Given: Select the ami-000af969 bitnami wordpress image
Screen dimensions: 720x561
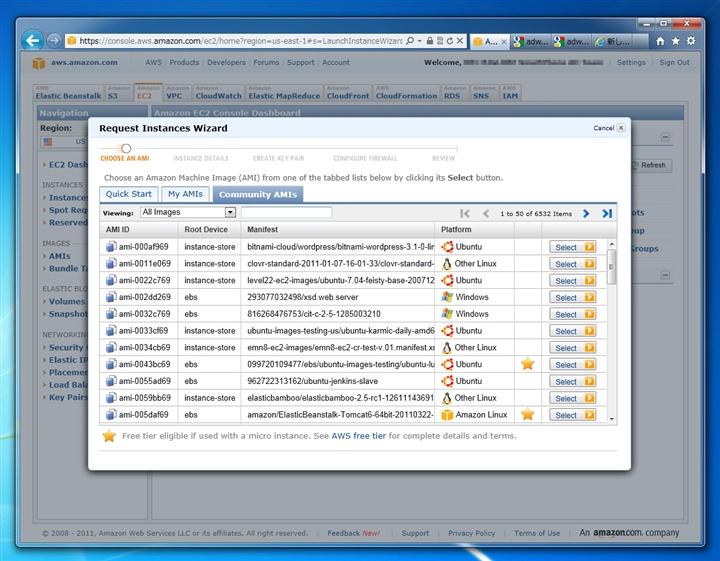Looking at the screenshot, I should click(x=573, y=247).
